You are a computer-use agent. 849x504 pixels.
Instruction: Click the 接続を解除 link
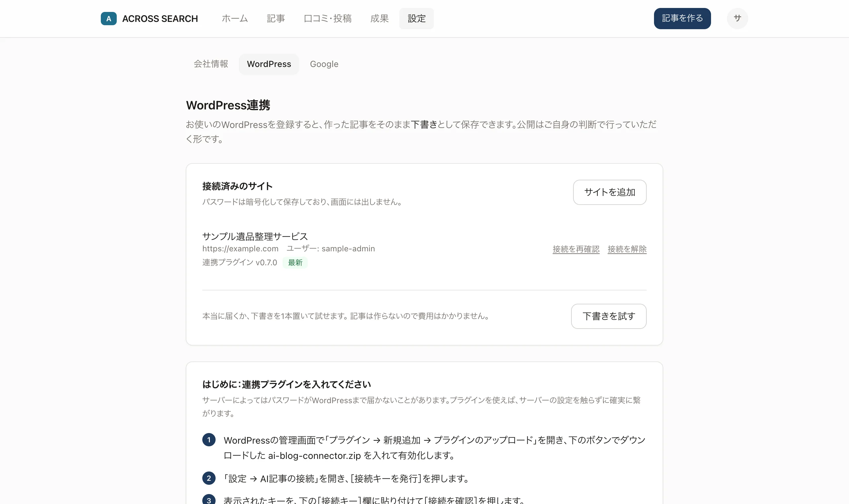pyautogui.click(x=626, y=249)
